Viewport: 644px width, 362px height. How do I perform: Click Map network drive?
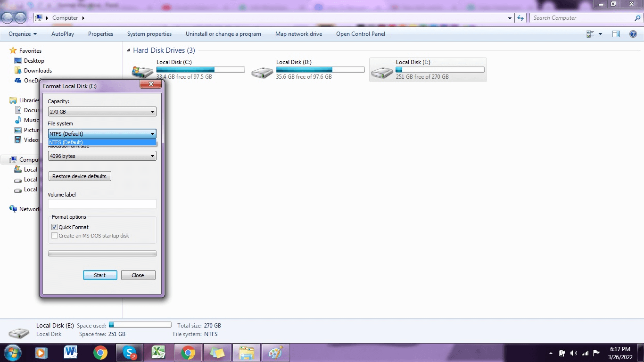click(299, 34)
